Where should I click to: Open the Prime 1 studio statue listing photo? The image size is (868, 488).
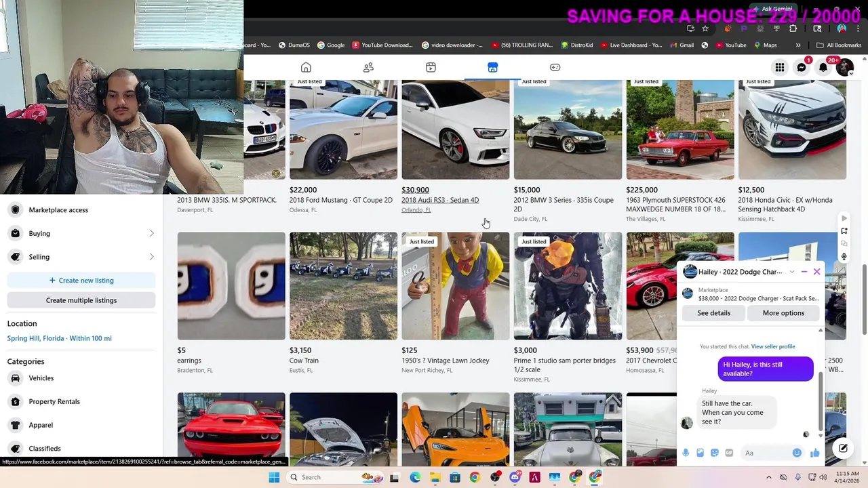tap(568, 286)
